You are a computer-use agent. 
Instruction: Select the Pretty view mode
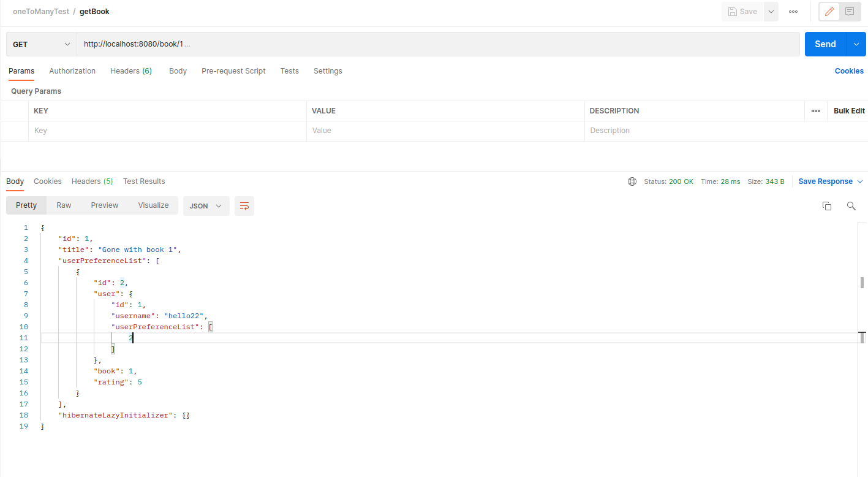click(x=26, y=205)
